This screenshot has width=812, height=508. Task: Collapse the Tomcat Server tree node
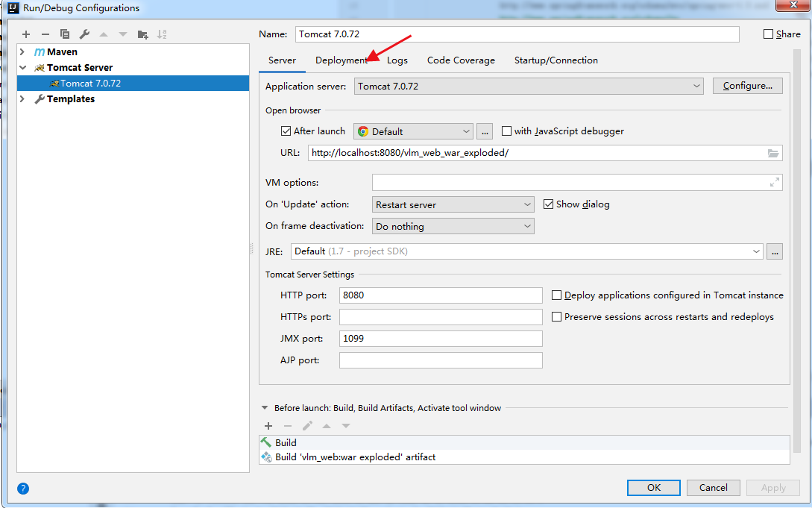[22, 67]
